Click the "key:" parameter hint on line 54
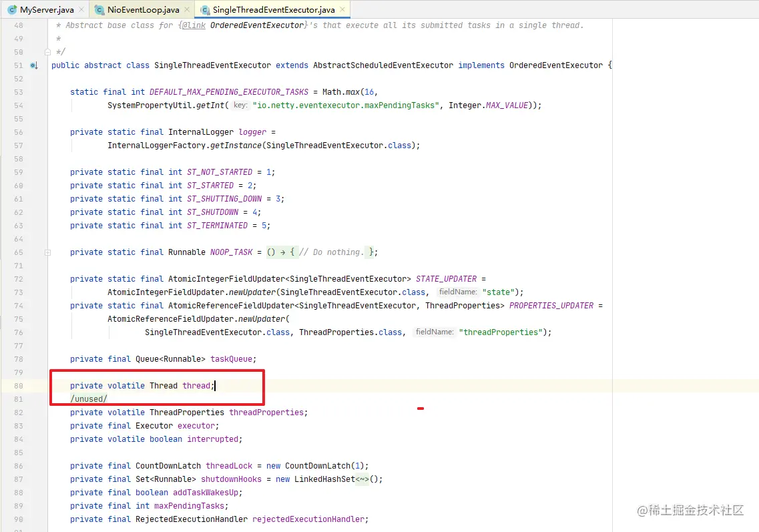This screenshot has height=532, width=759. coord(240,105)
